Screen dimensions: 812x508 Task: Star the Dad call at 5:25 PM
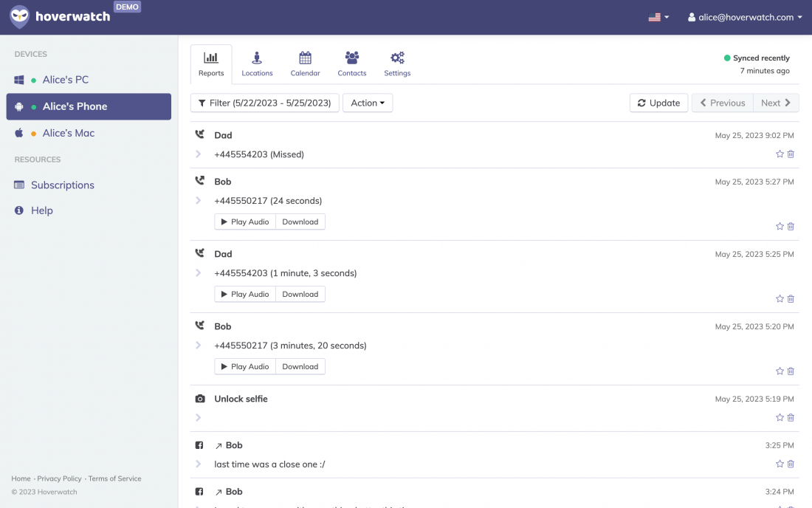click(x=780, y=299)
